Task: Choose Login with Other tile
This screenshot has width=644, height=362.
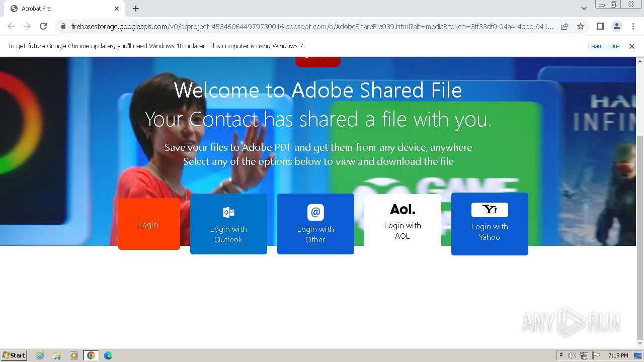Action: pos(315,224)
